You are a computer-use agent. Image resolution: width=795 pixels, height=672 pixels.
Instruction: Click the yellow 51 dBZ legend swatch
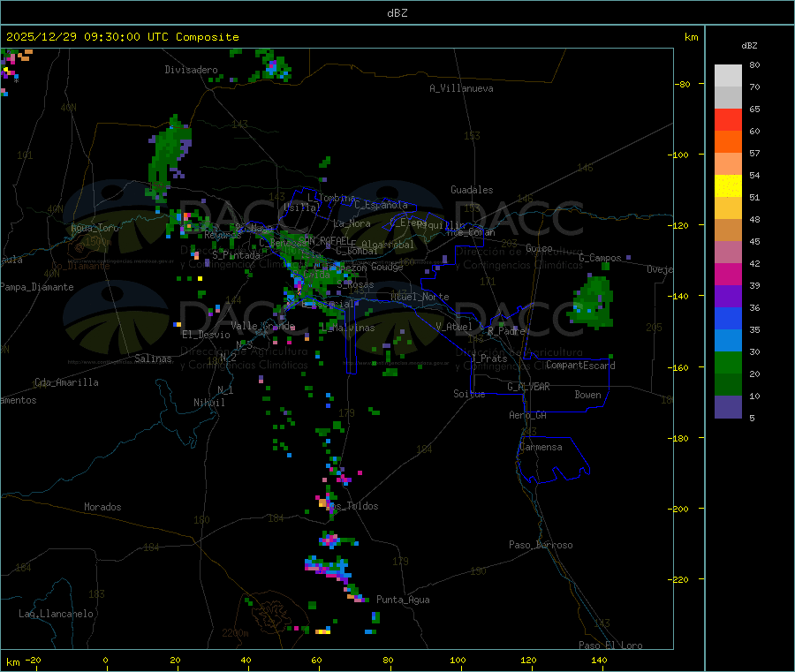coord(728,186)
